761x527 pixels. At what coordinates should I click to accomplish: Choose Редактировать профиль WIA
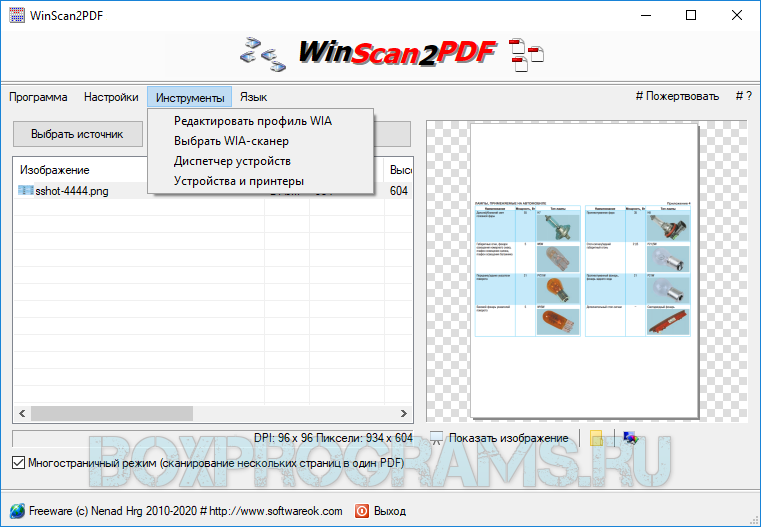click(261, 121)
